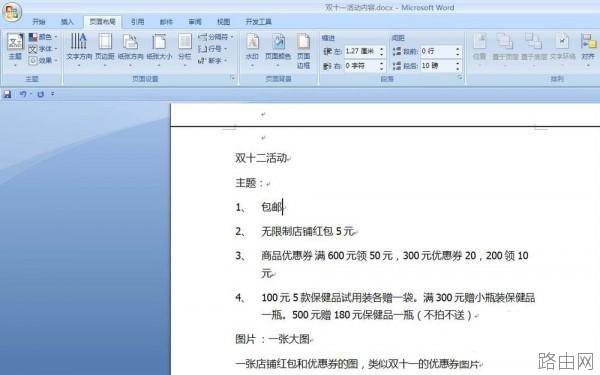Click the spacing after 10 磅 field

[x=437, y=66]
